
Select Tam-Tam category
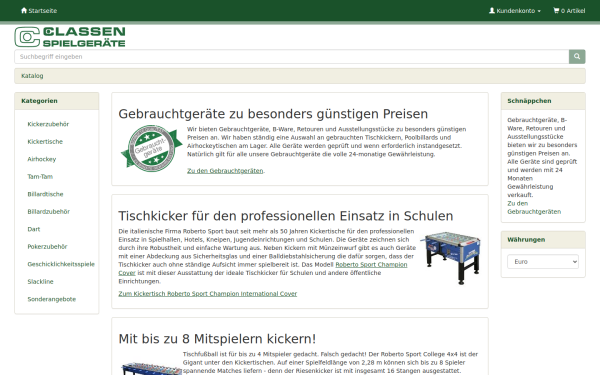coord(40,176)
